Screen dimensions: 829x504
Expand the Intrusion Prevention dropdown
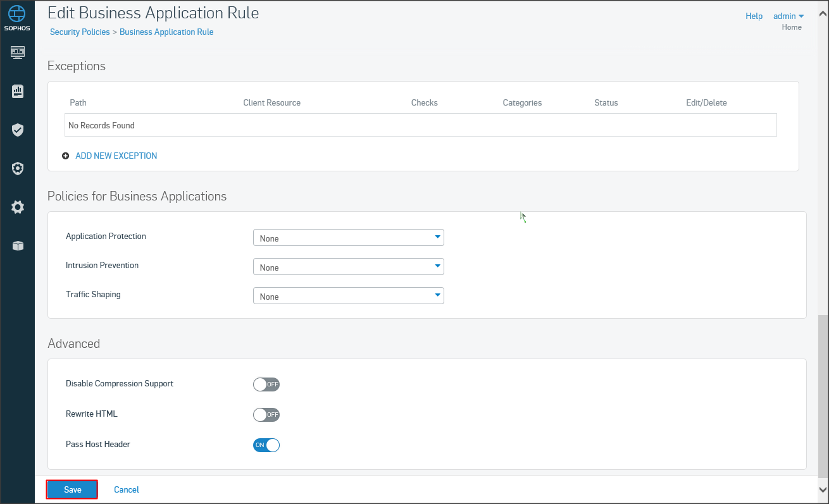(348, 267)
